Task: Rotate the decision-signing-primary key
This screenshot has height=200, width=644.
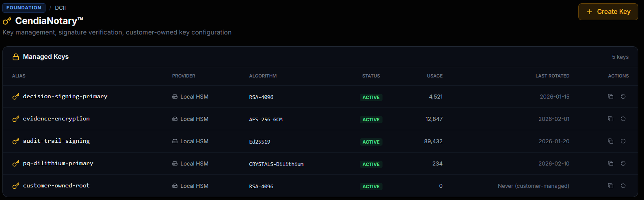Action: 623,97
